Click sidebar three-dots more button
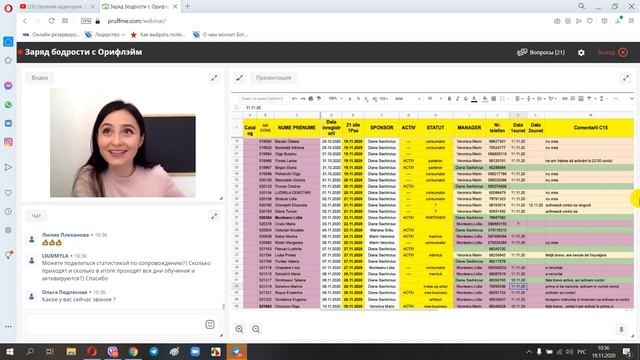 [8, 327]
